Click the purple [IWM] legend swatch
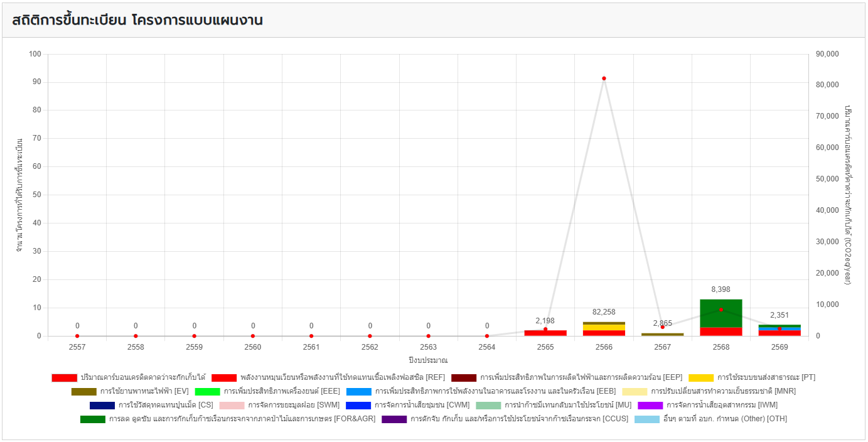868x442 pixels. [650, 406]
